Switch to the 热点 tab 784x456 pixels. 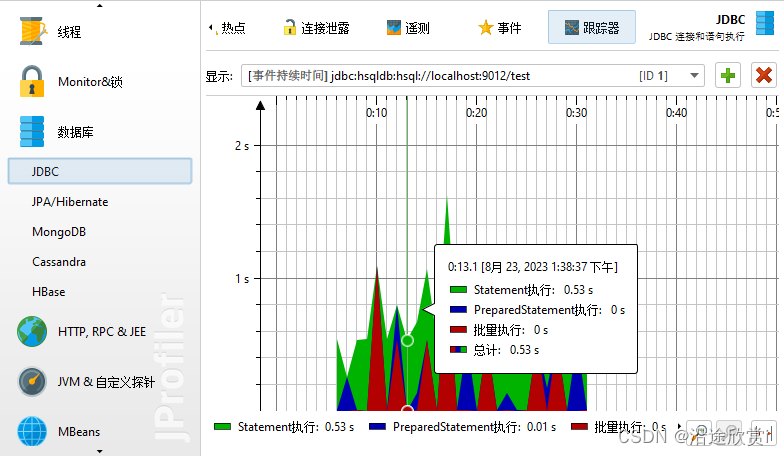pyautogui.click(x=233, y=28)
